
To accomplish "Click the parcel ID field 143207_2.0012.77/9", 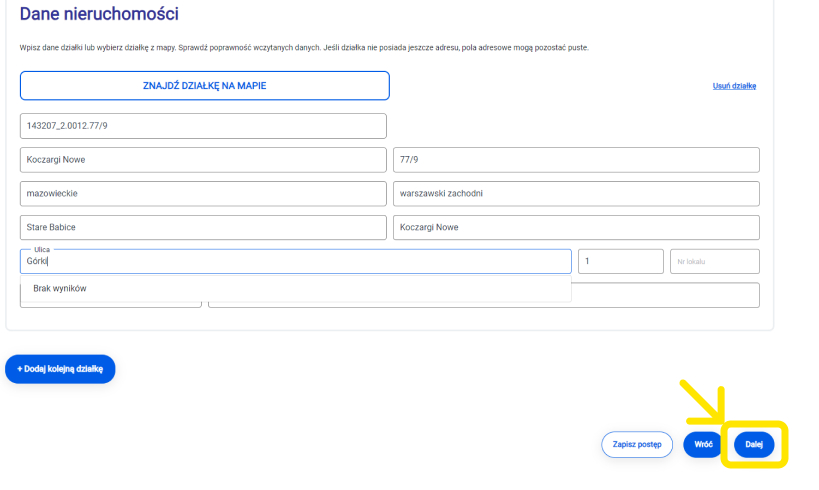I will (x=203, y=126).
